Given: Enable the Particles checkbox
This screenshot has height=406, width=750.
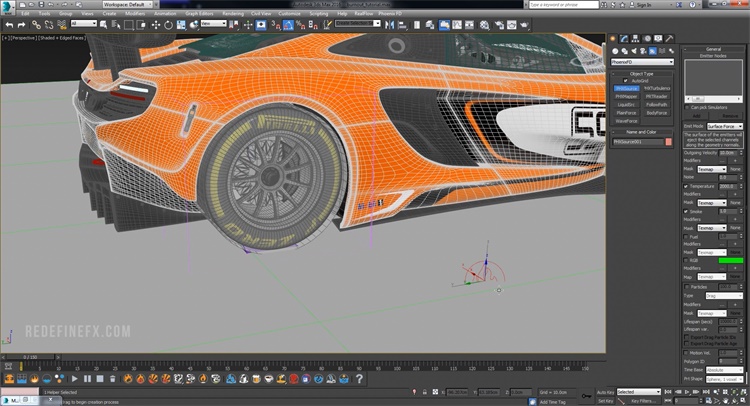Looking at the screenshot, I should (x=687, y=287).
